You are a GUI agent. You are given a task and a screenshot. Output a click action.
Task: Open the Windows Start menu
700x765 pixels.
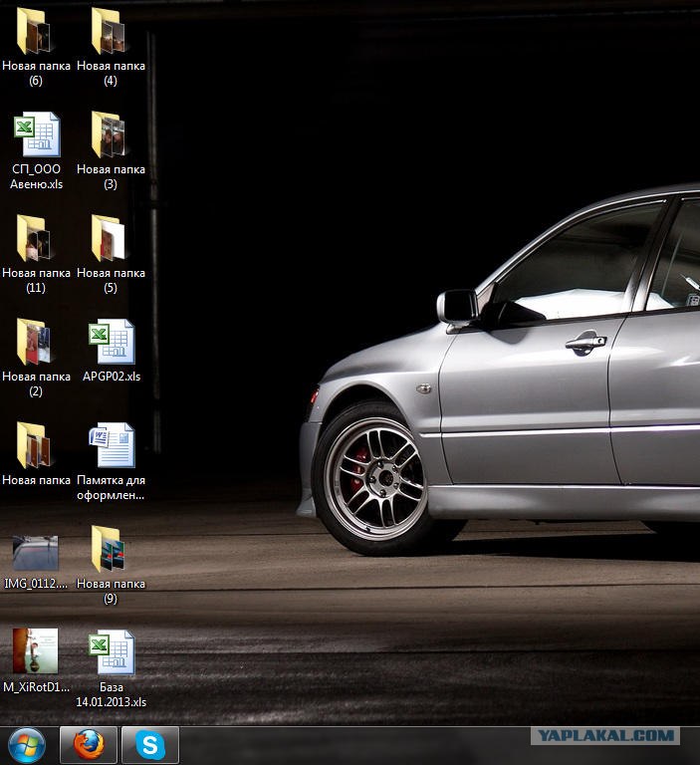(27, 744)
